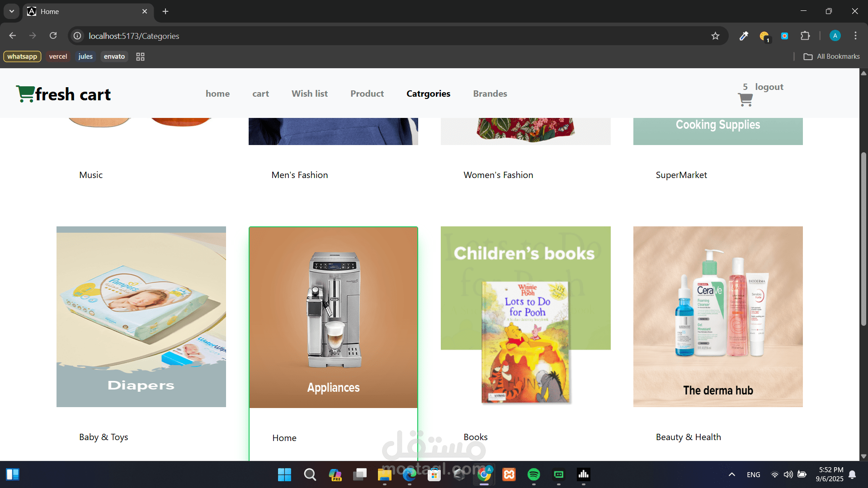Image resolution: width=868 pixels, height=488 pixels.
Task: Open the envato bookmark
Action: coord(114,56)
